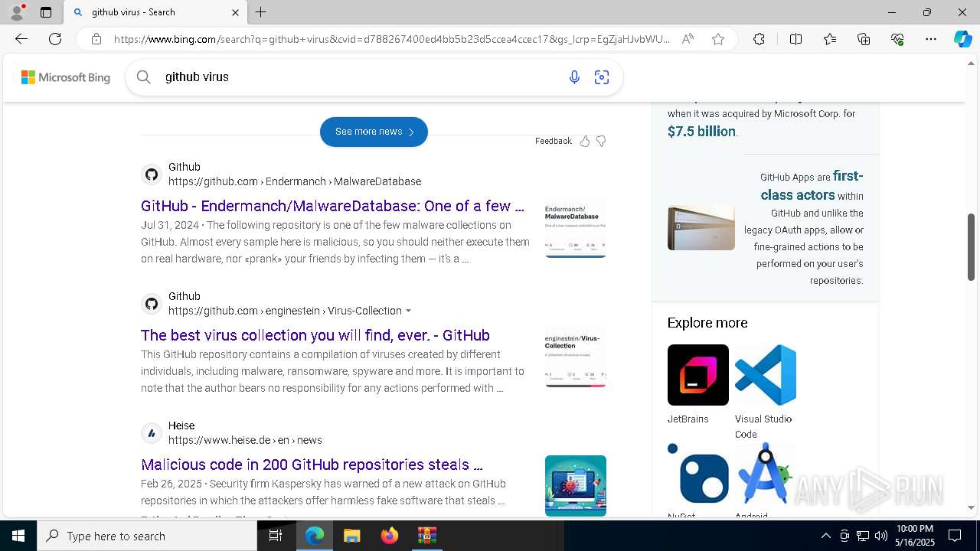Click the page vertical scrollbar thumb
Image resolution: width=980 pixels, height=551 pixels.
coord(972,246)
